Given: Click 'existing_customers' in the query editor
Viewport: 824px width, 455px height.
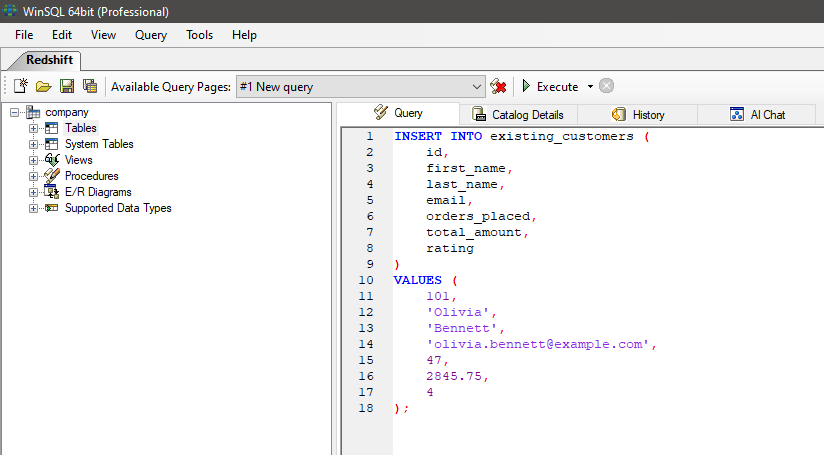Looking at the screenshot, I should (x=562, y=137).
